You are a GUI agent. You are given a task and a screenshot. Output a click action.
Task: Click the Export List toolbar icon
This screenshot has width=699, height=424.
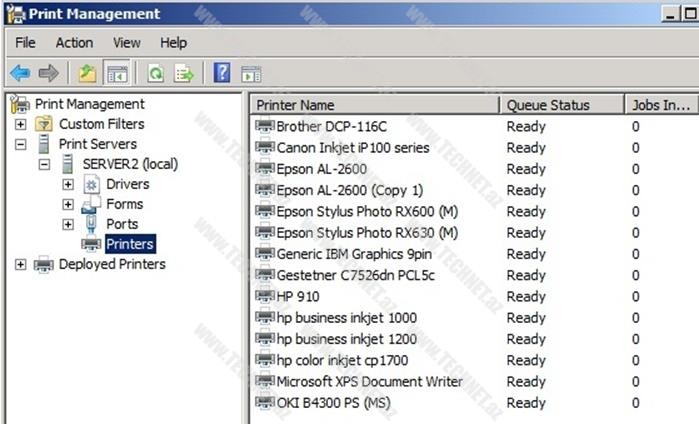(184, 73)
